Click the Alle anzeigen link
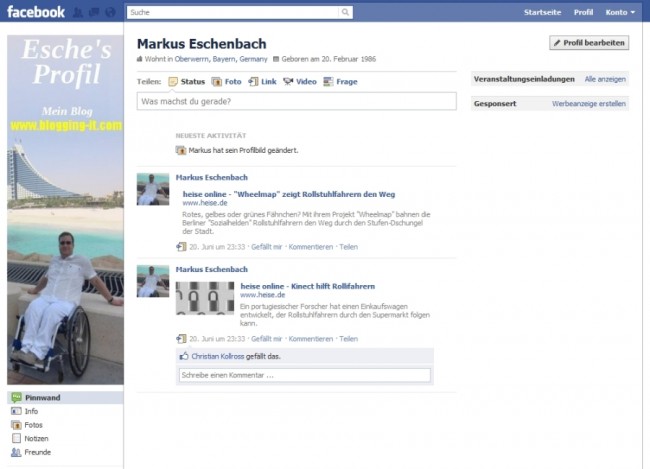 (x=605, y=79)
